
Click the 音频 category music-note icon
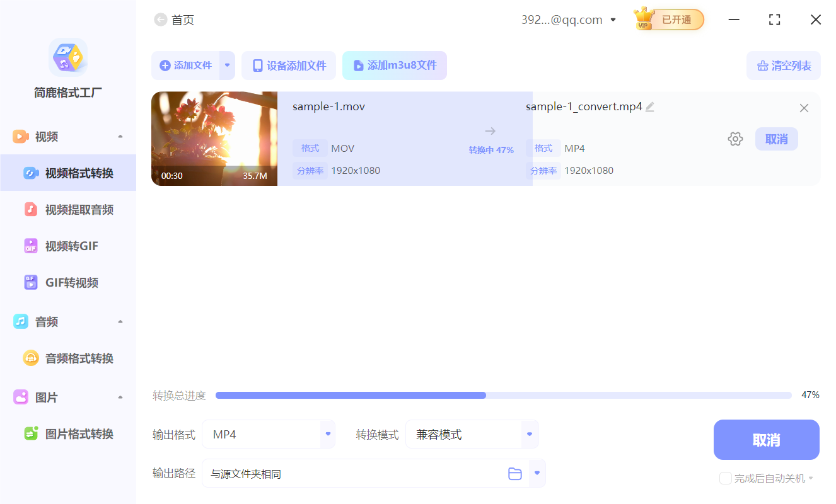tap(21, 322)
